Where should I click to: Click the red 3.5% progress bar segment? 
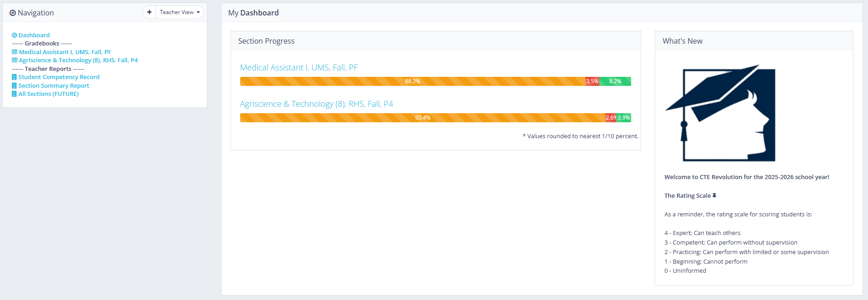592,81
